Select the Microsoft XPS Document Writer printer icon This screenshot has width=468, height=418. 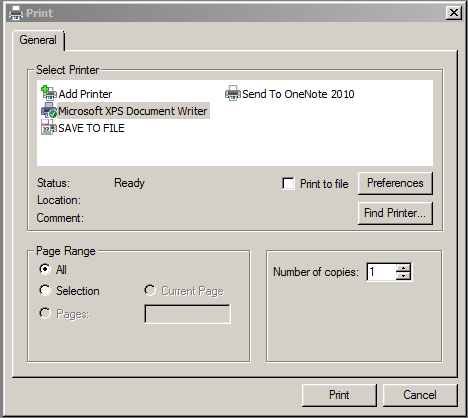click(x=49, y=110)
